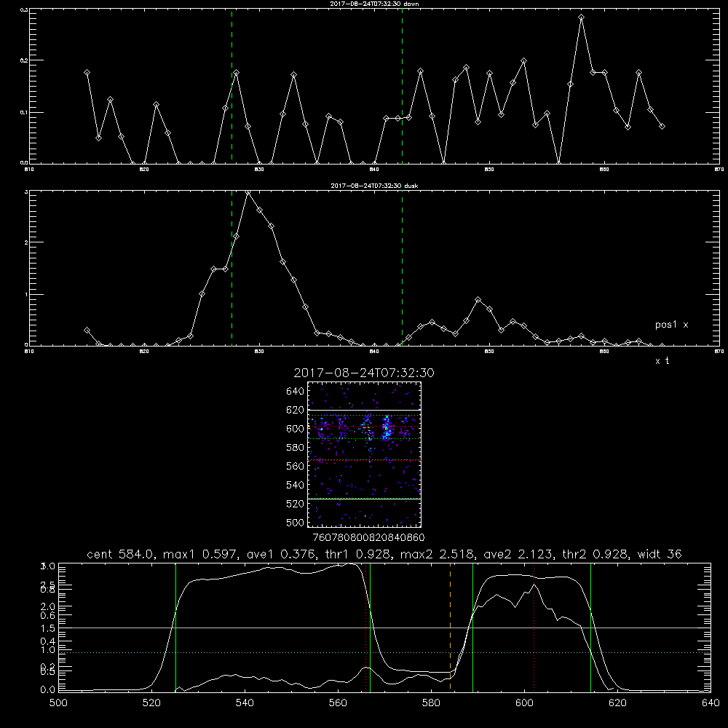Viewport: 728px width, 728px height.
Task: Click bottom plot x-axis label 580
Action: click(431, 703)
